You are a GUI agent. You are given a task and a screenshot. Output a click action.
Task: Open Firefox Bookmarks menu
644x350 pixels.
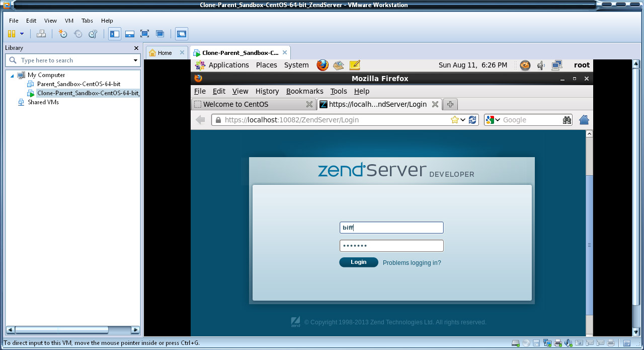pyautogui.click(x=305, y=91)
